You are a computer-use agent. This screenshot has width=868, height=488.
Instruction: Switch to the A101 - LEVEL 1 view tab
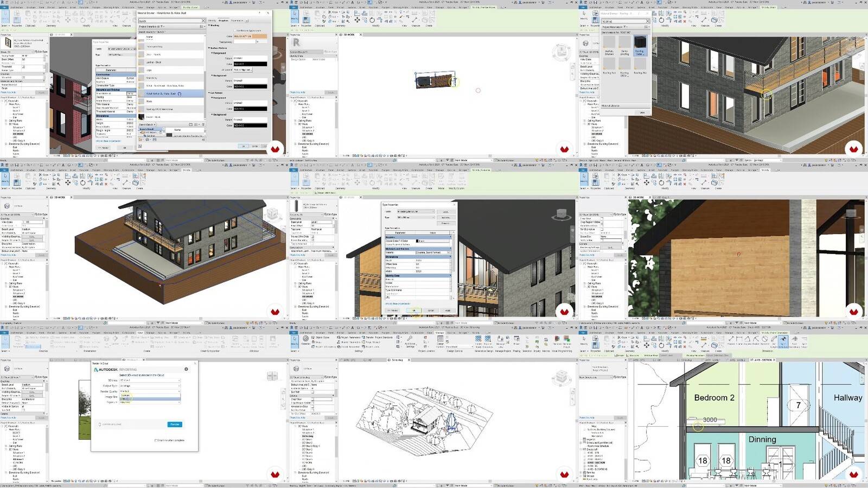pyautogui.click(x=712, y=360)
